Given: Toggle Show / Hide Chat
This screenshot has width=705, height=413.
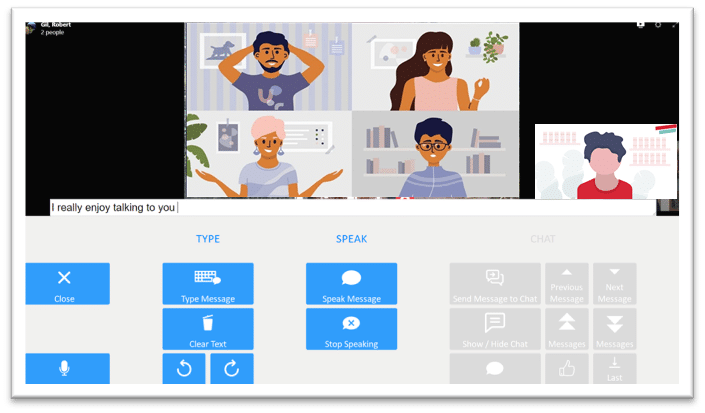Looking at the screenshot, I should [x=495, y=328].
